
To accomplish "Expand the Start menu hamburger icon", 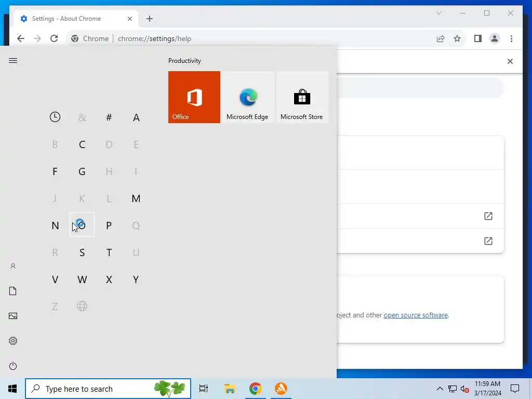I will [x=13, y=61].
